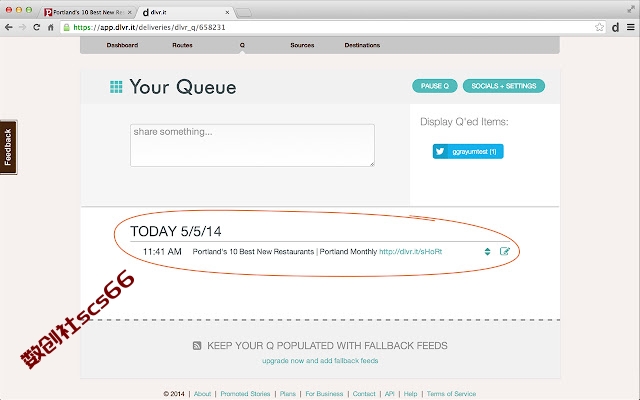Open SOCIALS + SETTINGS

[504, 86]
